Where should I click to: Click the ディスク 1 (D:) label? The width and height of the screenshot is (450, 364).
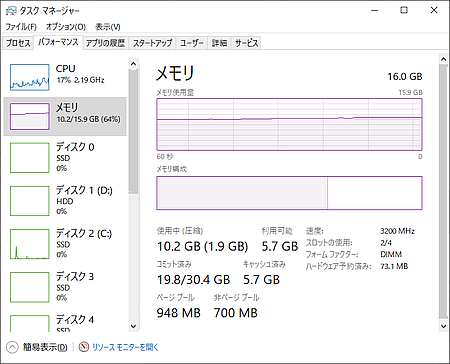84,190
